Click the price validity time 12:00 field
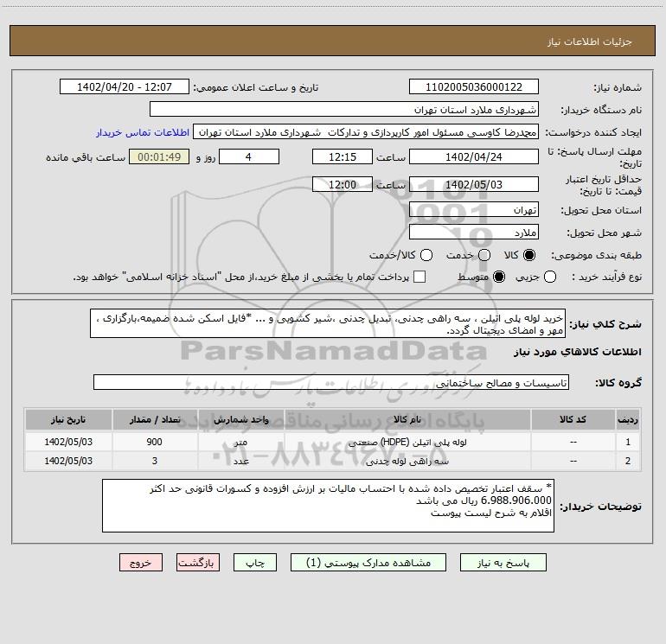This screenshot has width=666, height=644. point(343,184)
